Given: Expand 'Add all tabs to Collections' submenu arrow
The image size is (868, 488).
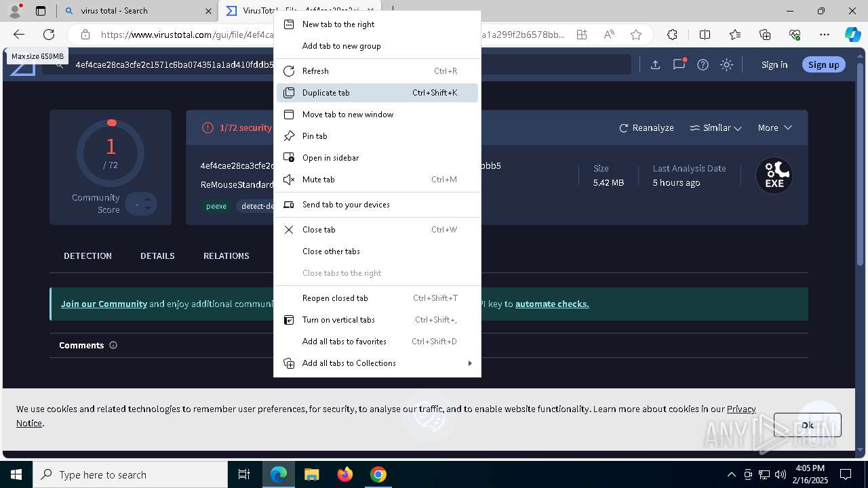Looking at the screenshot, I should click(469, 363).
